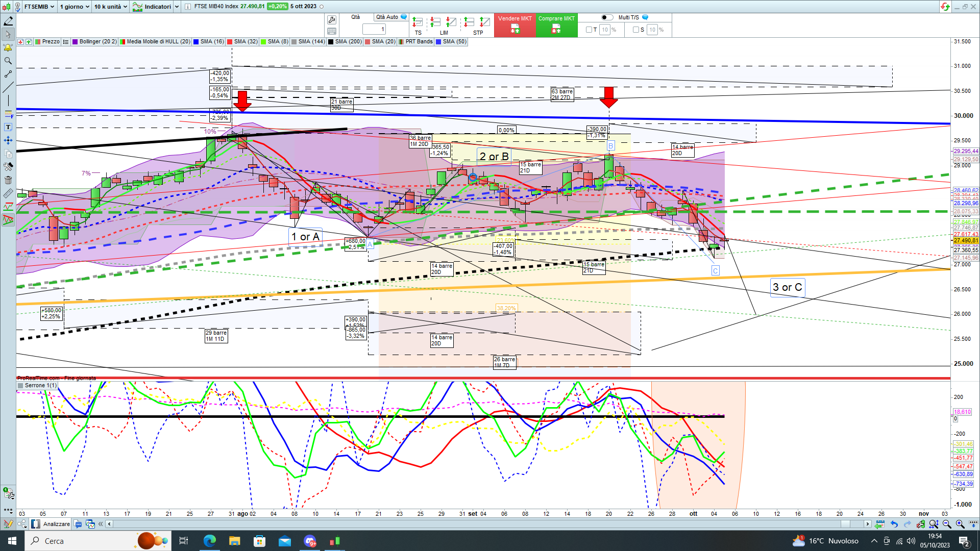Select the PRT Bands indicator tab
The height and width of the screenshot is (551, 980).
(x=415, y=42)
